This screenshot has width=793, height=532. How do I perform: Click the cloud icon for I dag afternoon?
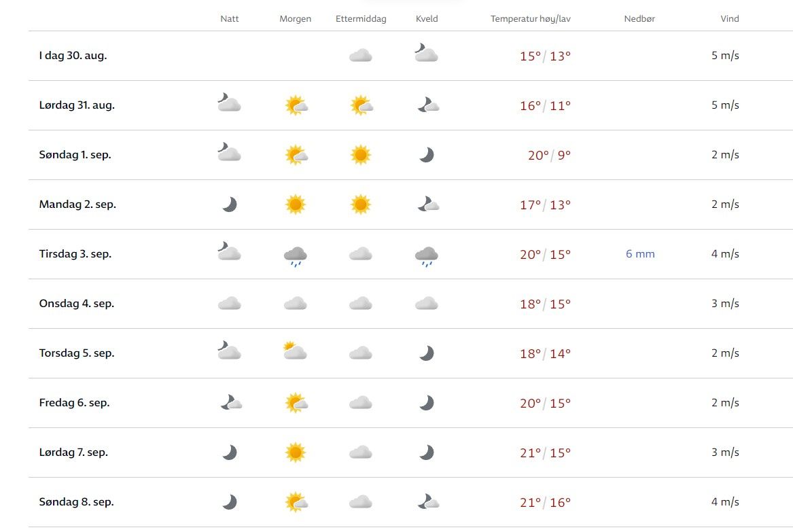(x=361, y=56)
